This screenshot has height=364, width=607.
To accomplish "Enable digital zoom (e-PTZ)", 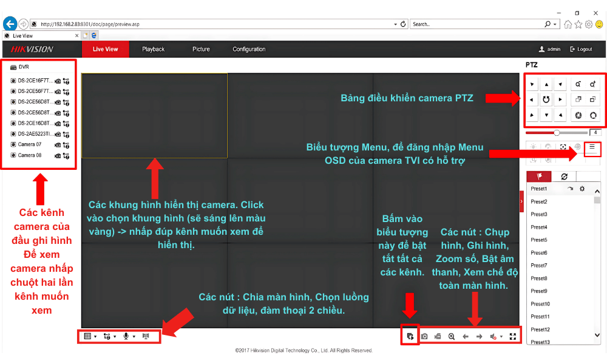I will point(452,337).
